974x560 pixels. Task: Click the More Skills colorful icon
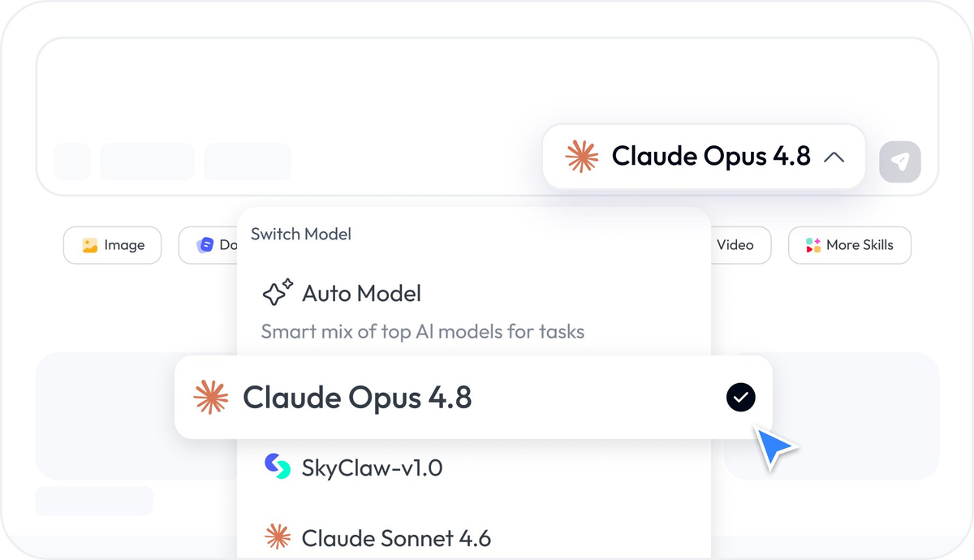click(812, 245)
